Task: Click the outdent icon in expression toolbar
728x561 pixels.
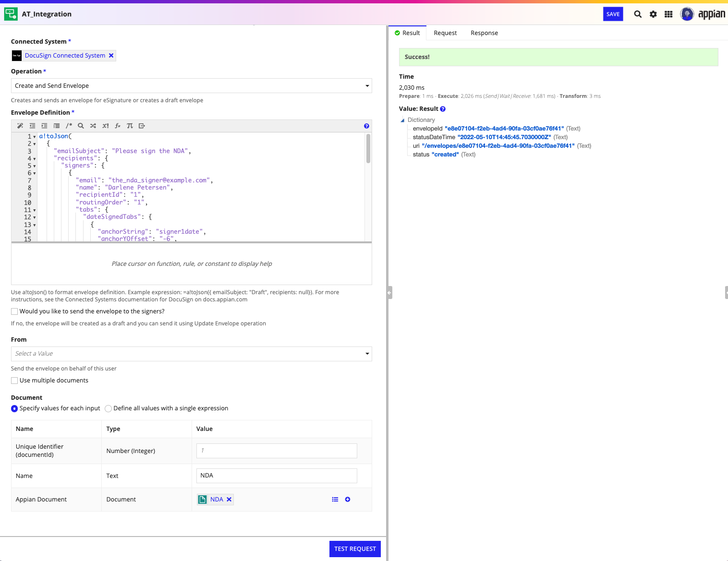Action: pyautogui.click(x=32, y=126)
